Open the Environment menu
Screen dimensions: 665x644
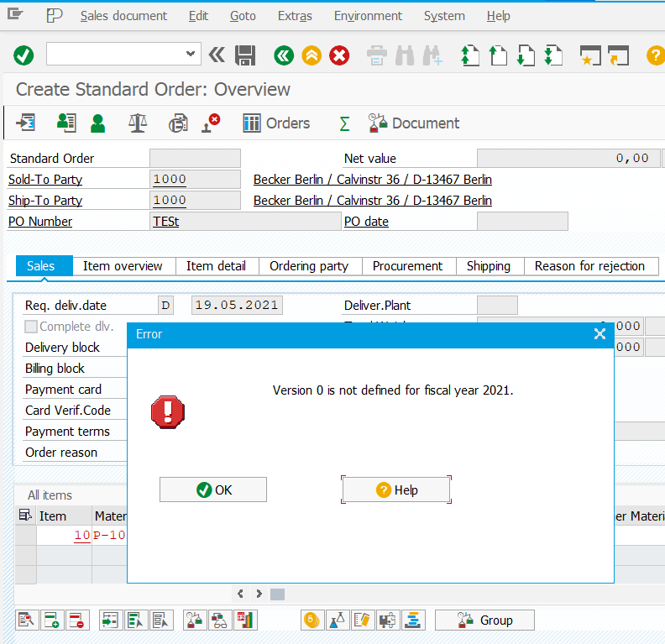click(368, 16)
